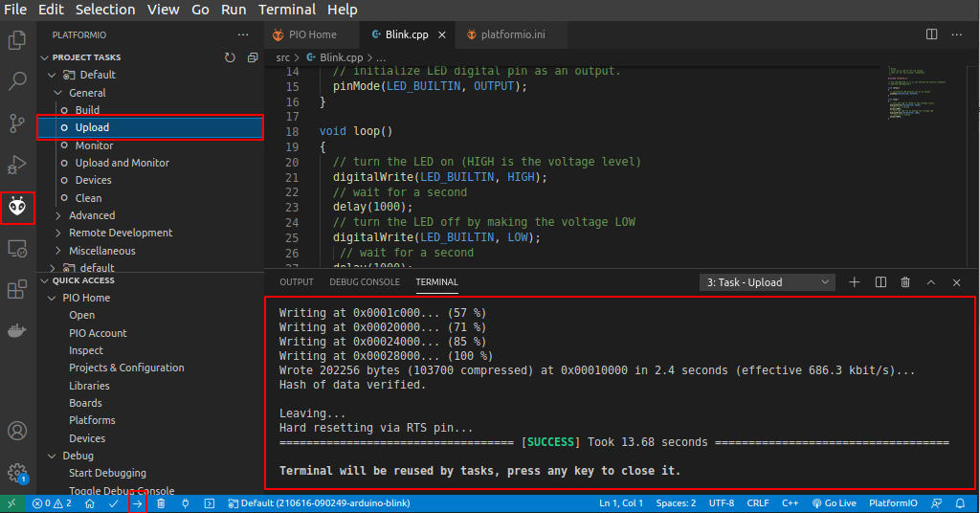Open the Manage gear settings icon
The image size is (980, 513).
pos(17,473)
